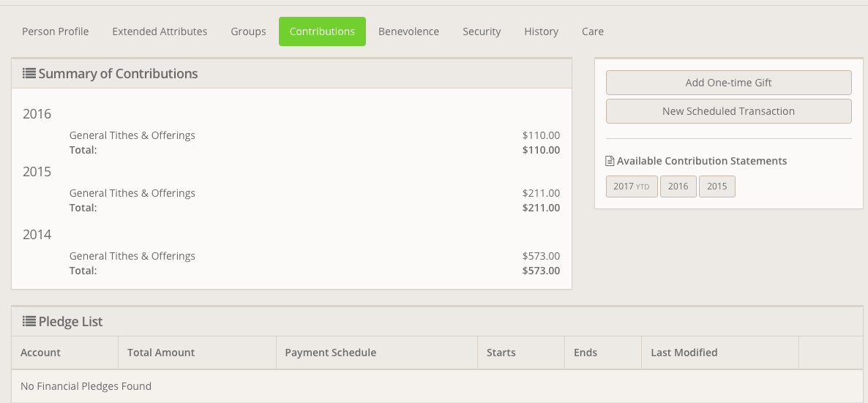Screen dimensions: 868x403
Task: Click the list icon beside Pledge List
Action: coord(29,321)
